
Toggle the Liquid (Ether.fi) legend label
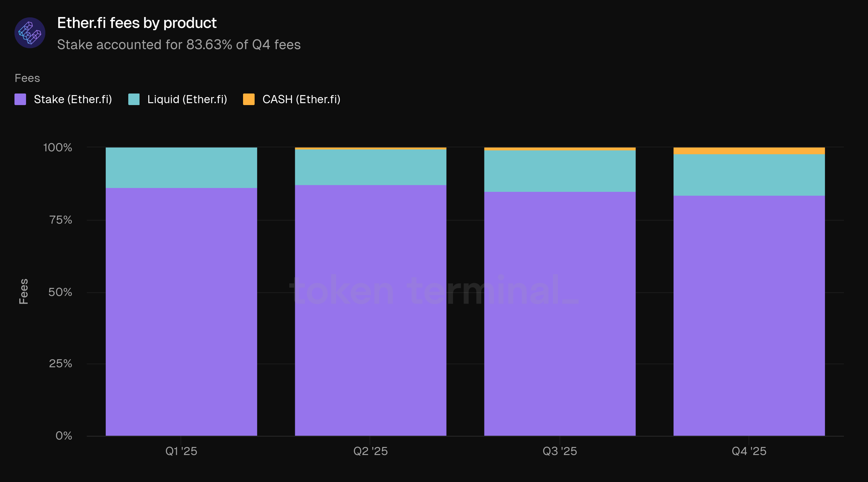click(x=187, y=99)
